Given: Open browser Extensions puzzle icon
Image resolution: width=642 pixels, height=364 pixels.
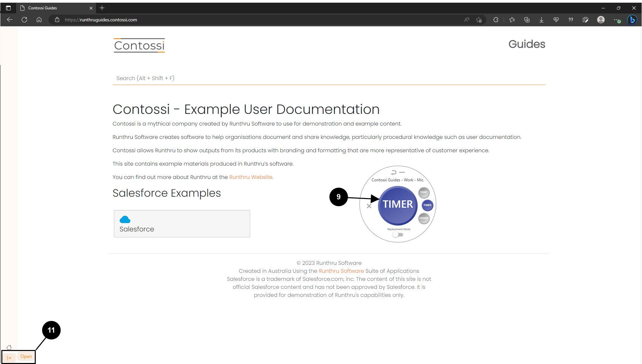Looking at the screenshot, I should point(496,20).
